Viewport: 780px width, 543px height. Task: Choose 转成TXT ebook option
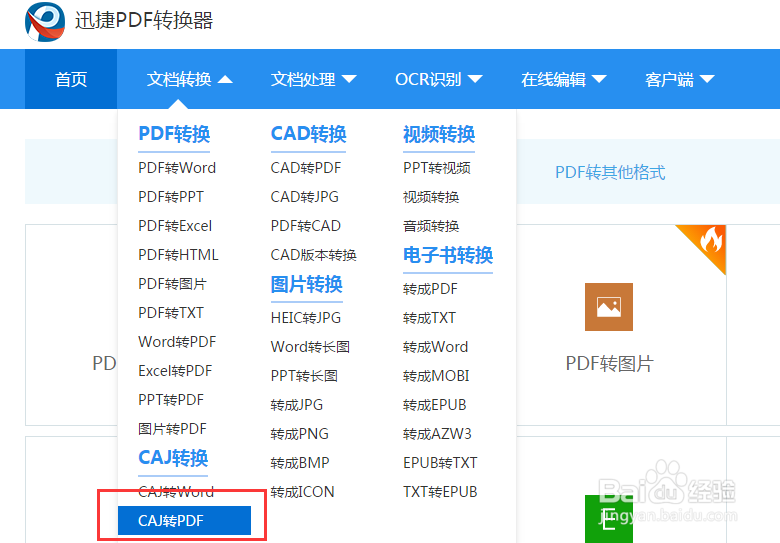pyautogui.click(x=429, y=318)
